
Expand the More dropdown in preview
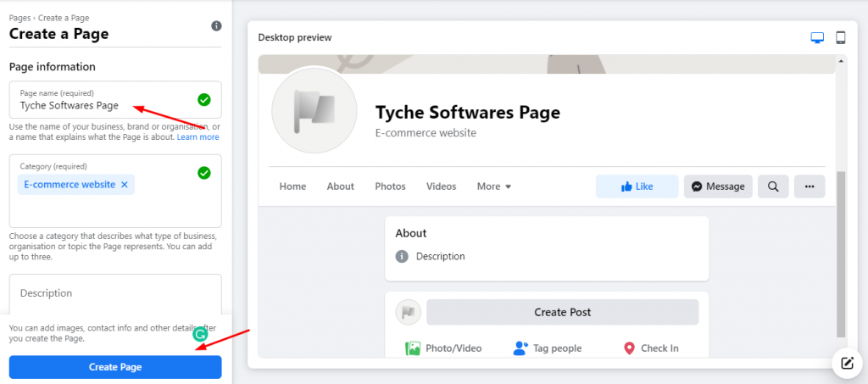pyautogui.click(x=494, y=186)
